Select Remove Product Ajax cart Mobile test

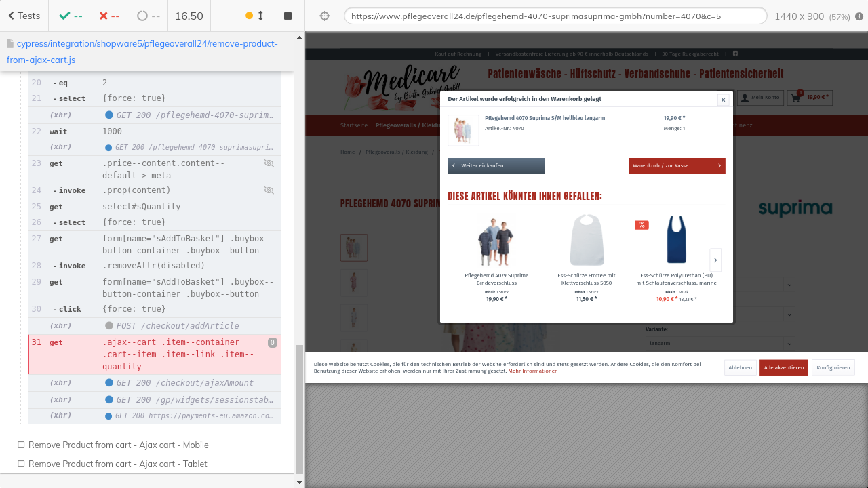tap(118, 445)
